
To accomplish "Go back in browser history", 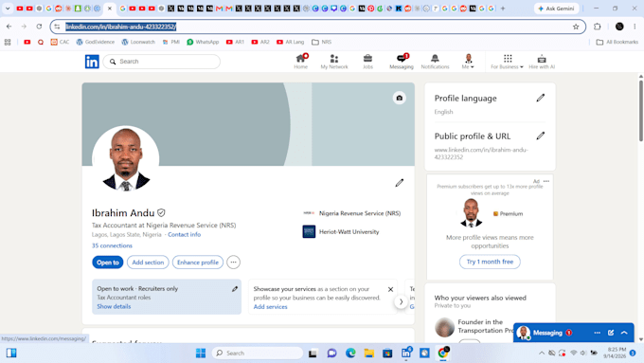I will point(9,27).
